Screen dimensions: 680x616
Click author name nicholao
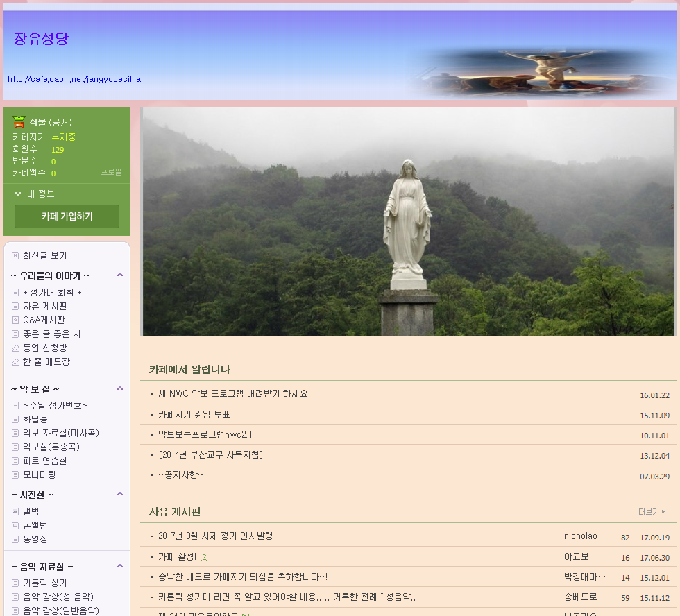tap(580, 536)
